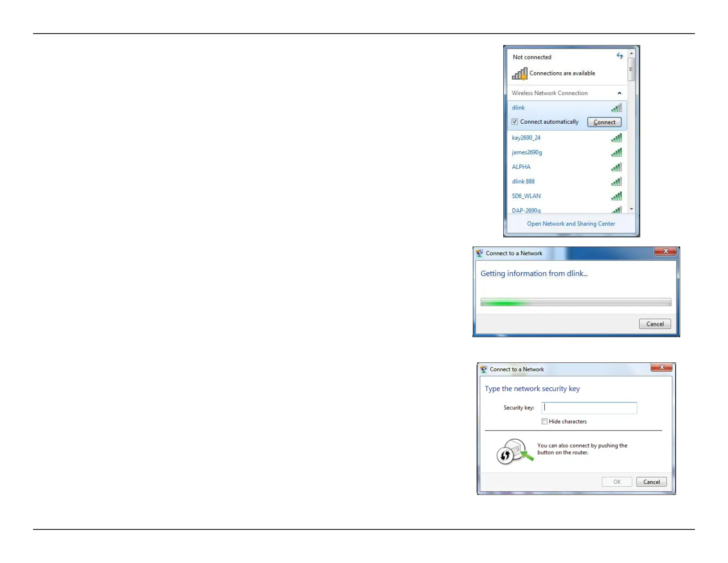
Task: Click the refresh network list icon
Action: (620, 56)
